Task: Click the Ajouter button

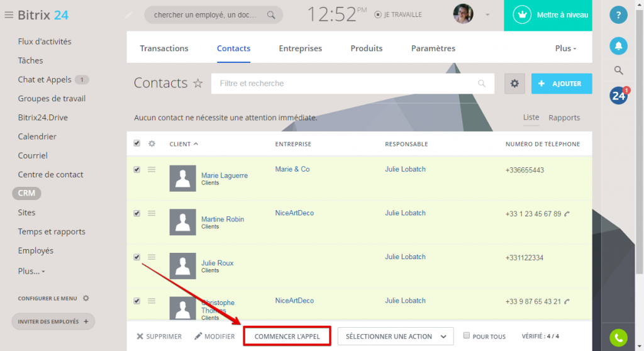Action: tap(562, 84)
